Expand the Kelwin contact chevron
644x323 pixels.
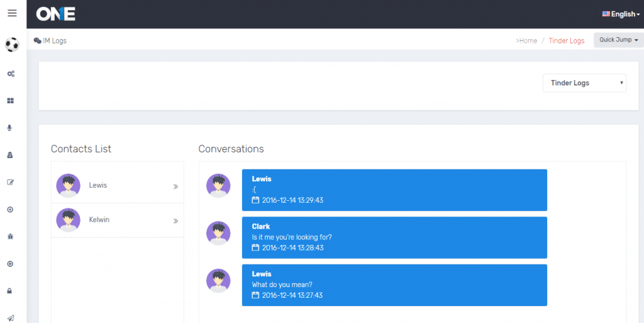coord(175,221)
